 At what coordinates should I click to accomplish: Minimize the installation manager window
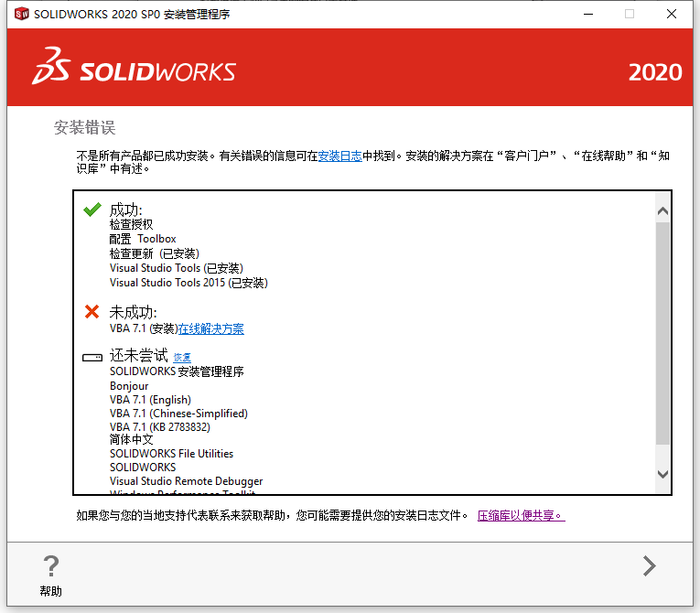[587, 14]
